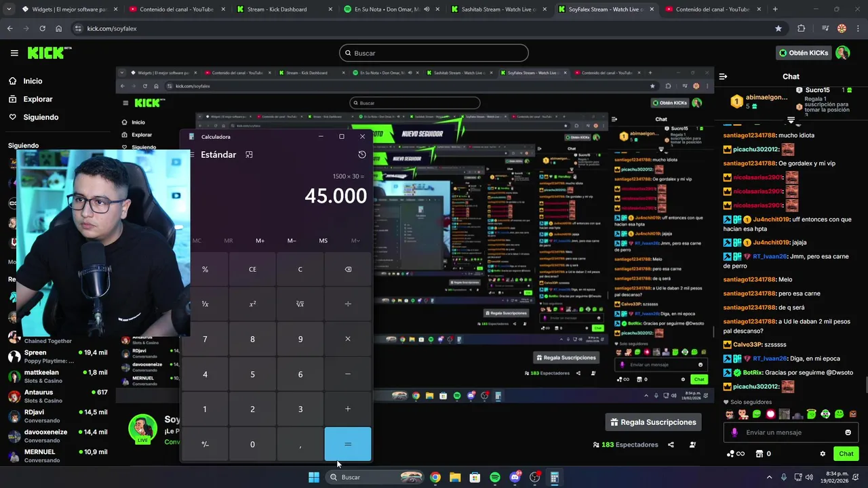This screenshot has height=488, width=868.
Task: Click the Chrome home button
Action: tap(58, 28)
